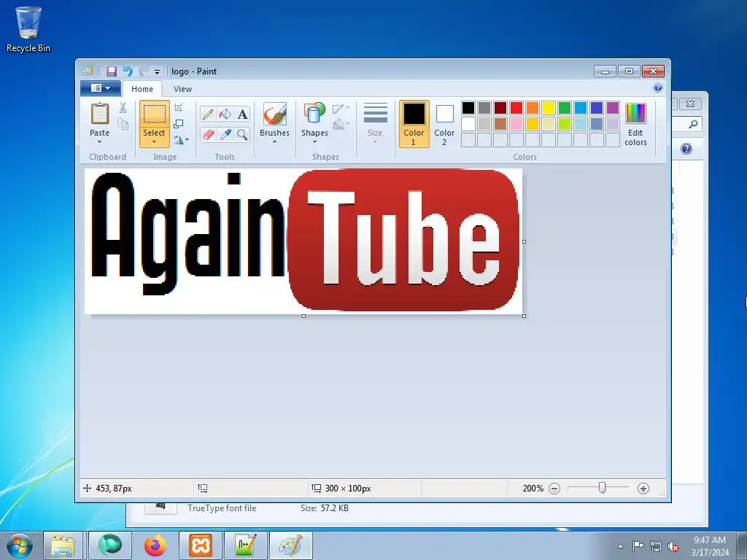The width and height of the screenshot is (747, 560).
Task: Pick the red color swatch
Action: (x=516, y=108)
